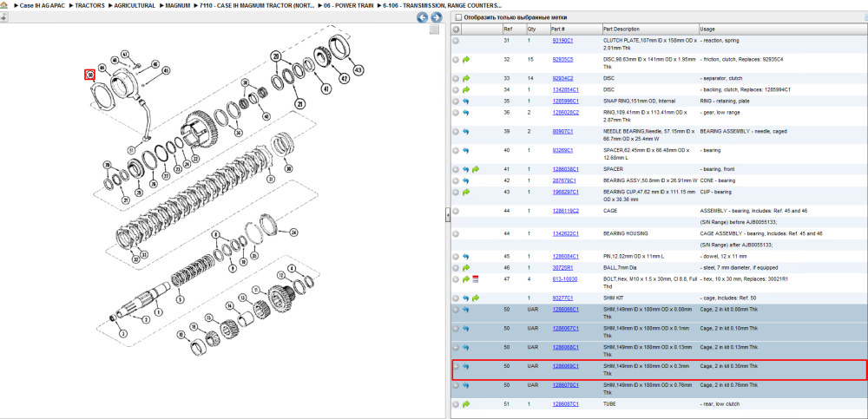Open part number link 613-10030
This screenshot has width=868, height=419.
565,279
